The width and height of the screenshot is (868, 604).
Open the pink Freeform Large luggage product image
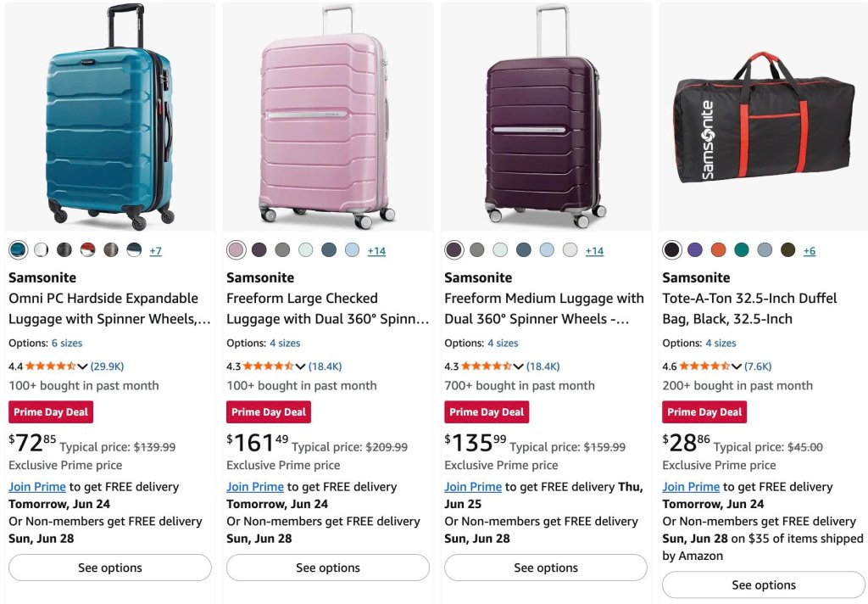point(328,117)
